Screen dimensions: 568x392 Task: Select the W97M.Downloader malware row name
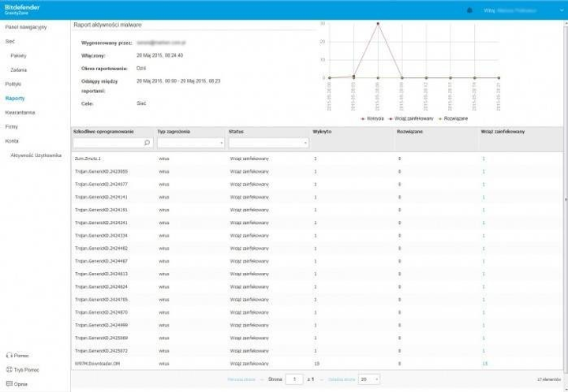click(x=97, y=364)
